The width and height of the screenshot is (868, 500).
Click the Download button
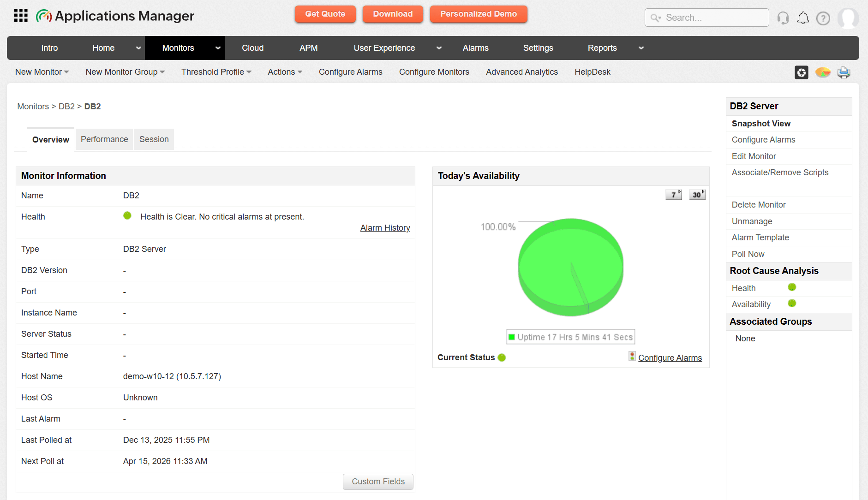click(x=393, y=14)
